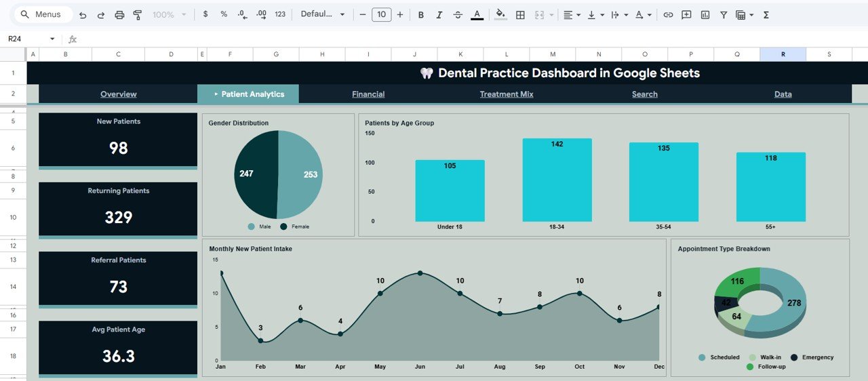Format as percent
The width and height of the screenshot is (868, 381).
[224, 14]
